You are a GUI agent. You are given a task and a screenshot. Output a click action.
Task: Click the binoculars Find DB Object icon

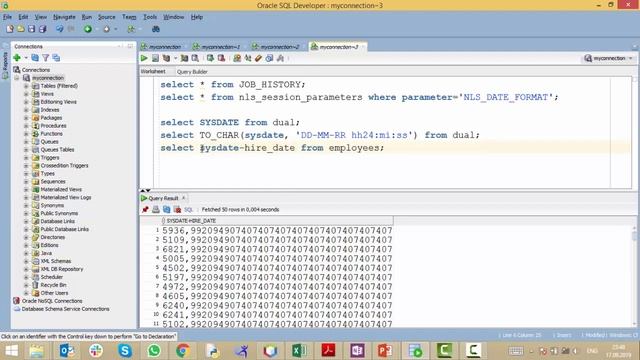coord(156,29)
